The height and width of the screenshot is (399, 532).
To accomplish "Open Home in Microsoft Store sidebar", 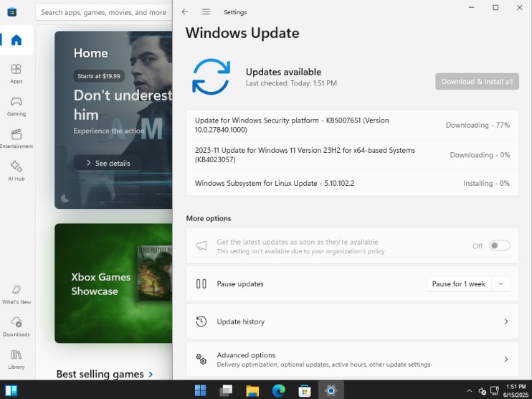I will 16,40.
